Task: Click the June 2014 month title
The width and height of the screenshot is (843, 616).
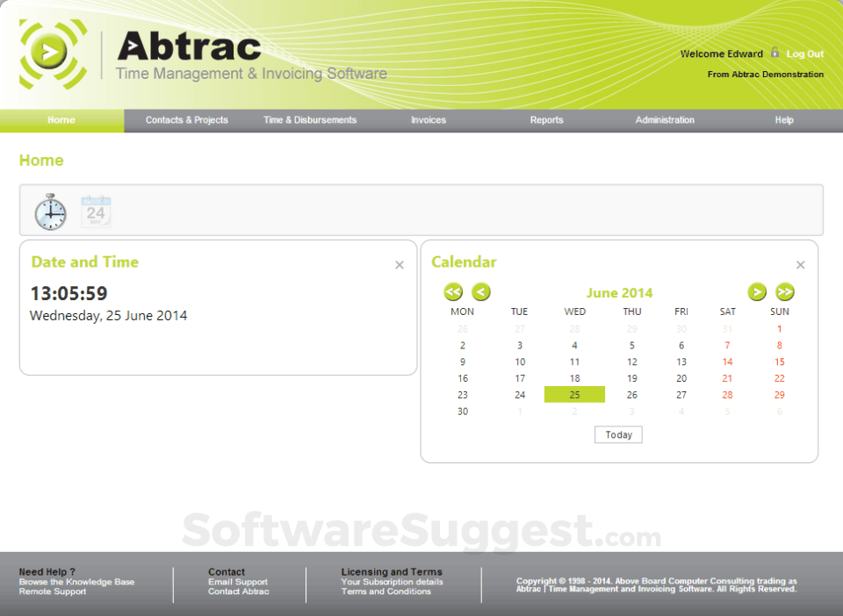Action: (619, 293)
